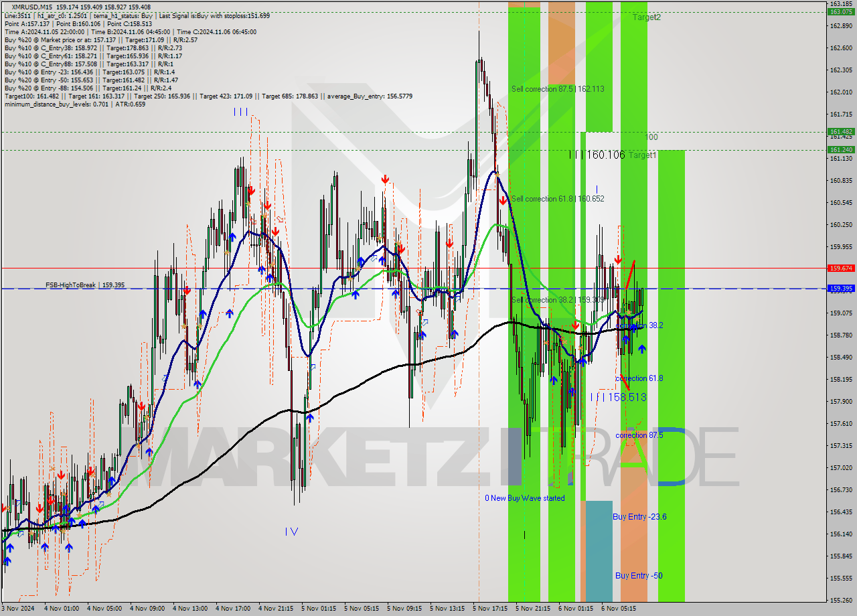
Task: Click the 100 level label near Target1
Action: (x=651, y=137)
